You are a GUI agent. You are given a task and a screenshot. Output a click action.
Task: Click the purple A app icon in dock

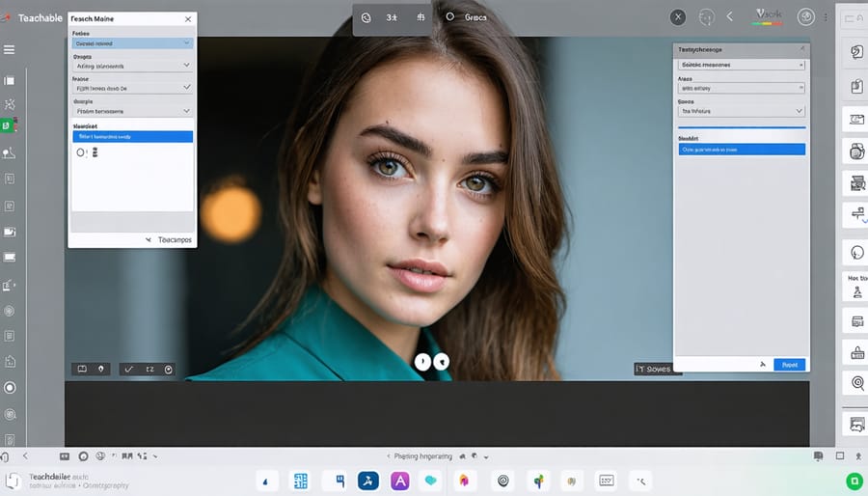(398, 481)
